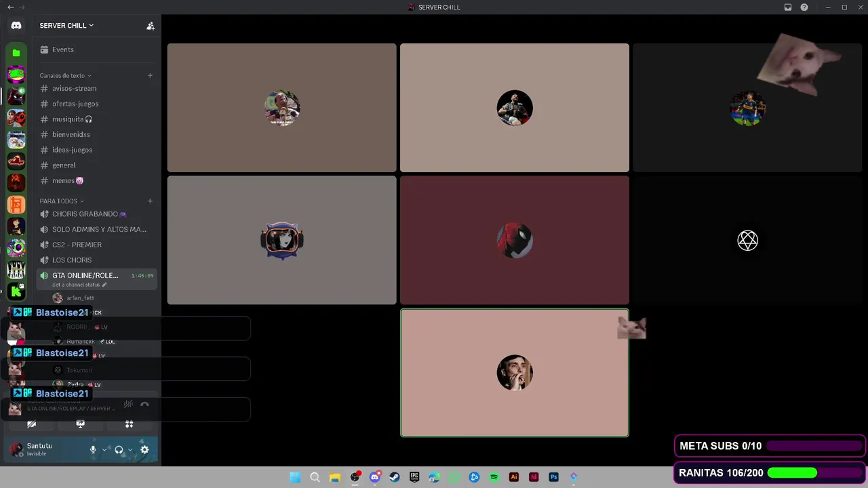Viewport: 868px width, 488px height.
Task: Open Steam from the taskbar
Action: 394,477
